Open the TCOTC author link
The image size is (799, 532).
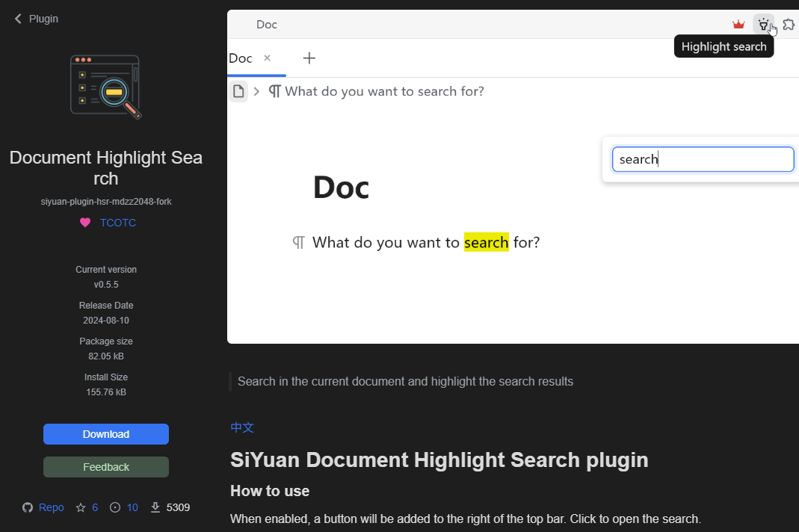118,223
